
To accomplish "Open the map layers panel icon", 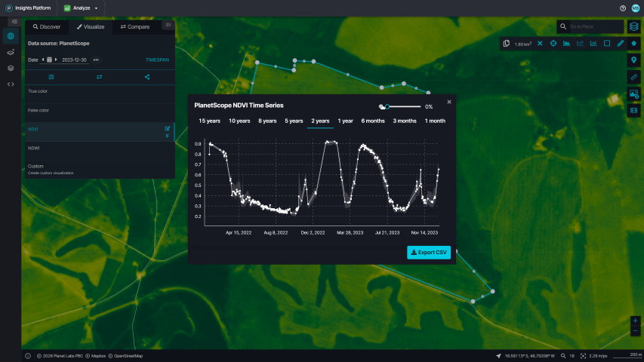I will click(633, 26).
